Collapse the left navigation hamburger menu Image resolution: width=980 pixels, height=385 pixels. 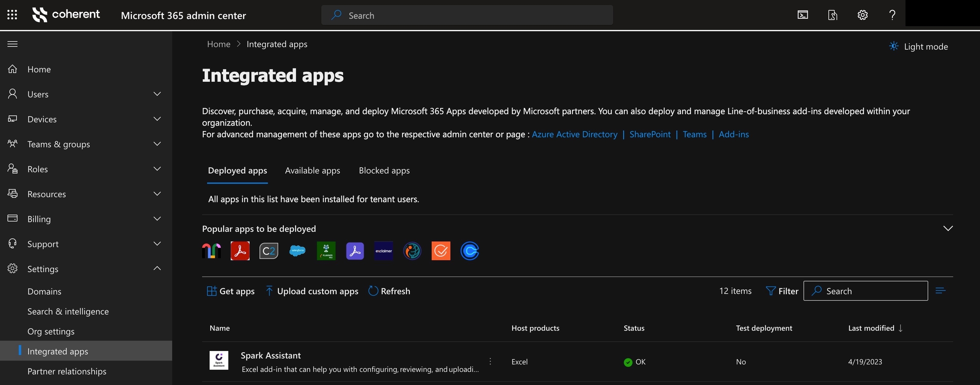coord(12,44)
